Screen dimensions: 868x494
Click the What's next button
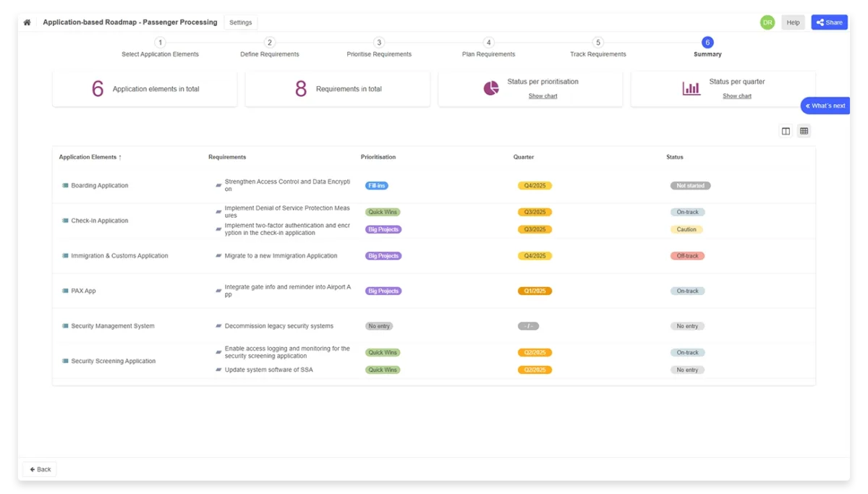coord(825,105)
